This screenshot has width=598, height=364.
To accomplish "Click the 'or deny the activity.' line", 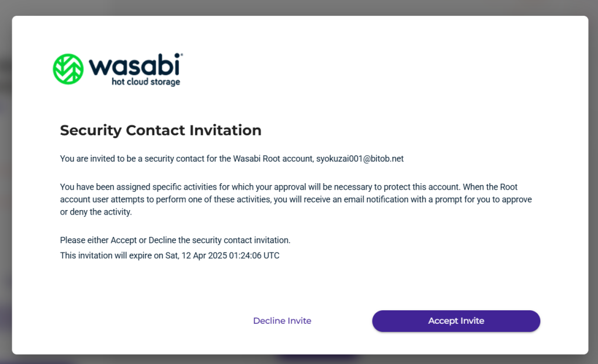I will coord(96,212).
